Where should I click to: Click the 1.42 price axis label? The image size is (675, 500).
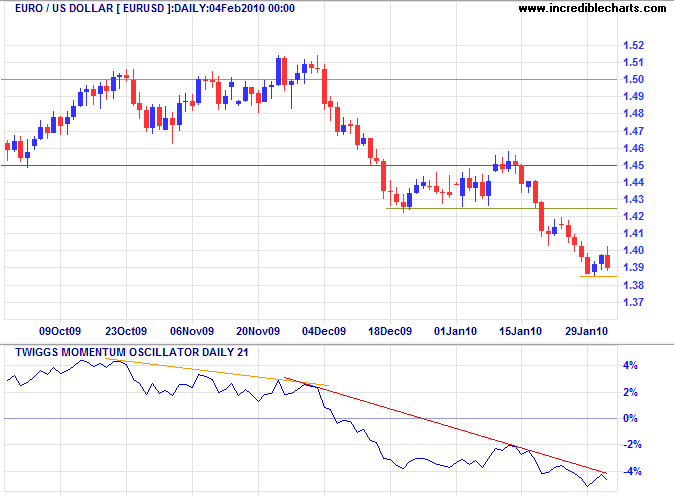tap(634, 216)
